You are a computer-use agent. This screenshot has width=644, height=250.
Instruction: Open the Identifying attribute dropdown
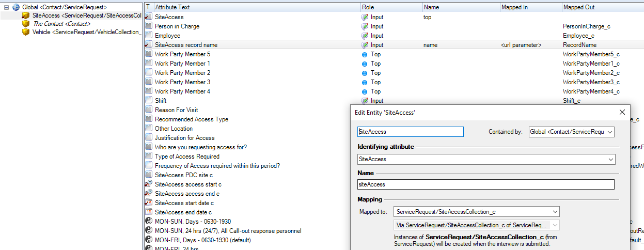pos(610,159)
